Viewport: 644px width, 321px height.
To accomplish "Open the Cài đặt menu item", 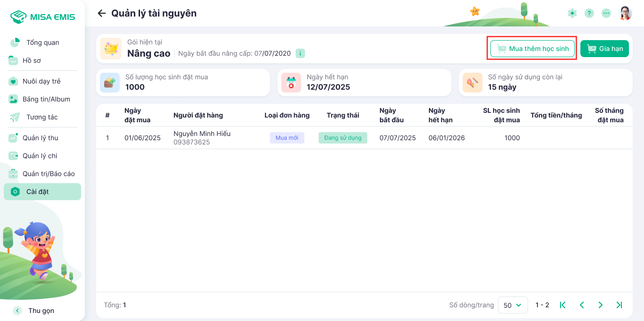I will pos(42,192).
